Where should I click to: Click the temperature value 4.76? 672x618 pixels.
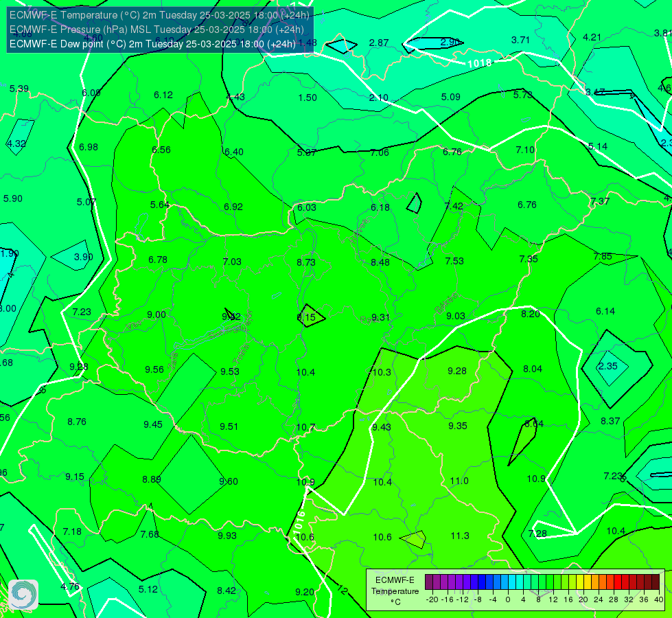tap(70, 586)
